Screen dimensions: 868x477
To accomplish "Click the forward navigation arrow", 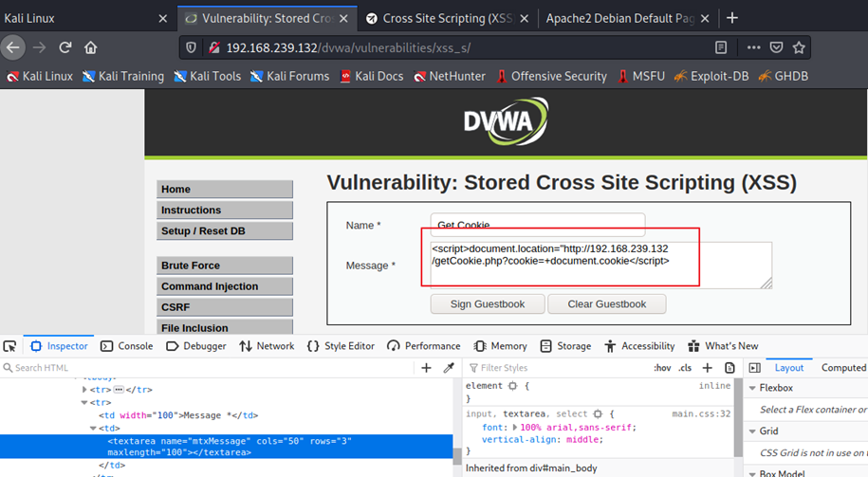I will pos(39,47).
